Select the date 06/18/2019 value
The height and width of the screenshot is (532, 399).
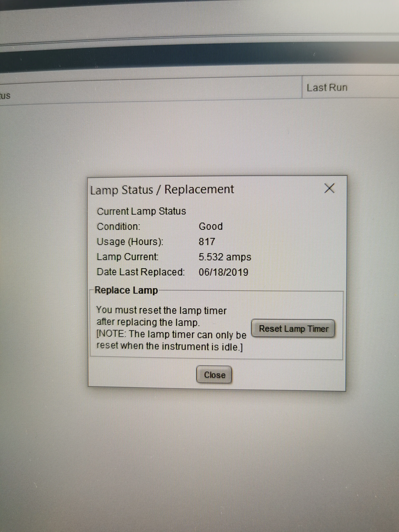[223, 272]
